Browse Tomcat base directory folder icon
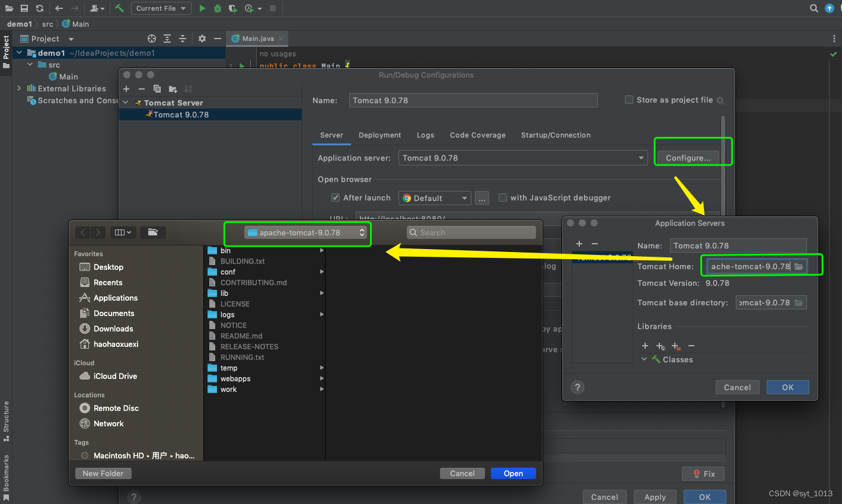This screenshot has height=504, width=842. (x=799, y=302)
